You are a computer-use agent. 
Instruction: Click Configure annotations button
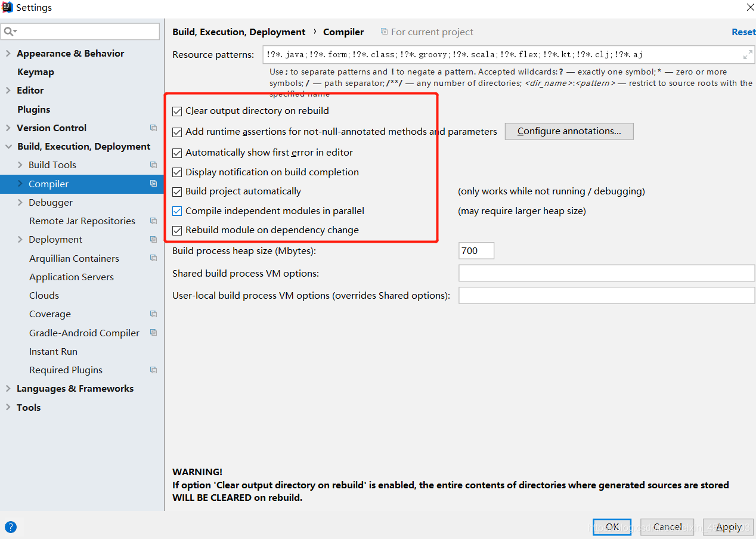(x=569, y=131)
